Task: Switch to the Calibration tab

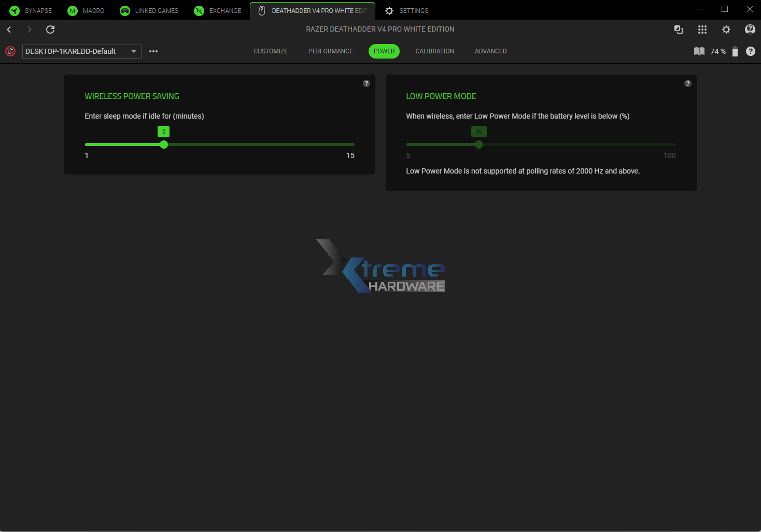Action: tap(434, 51)
